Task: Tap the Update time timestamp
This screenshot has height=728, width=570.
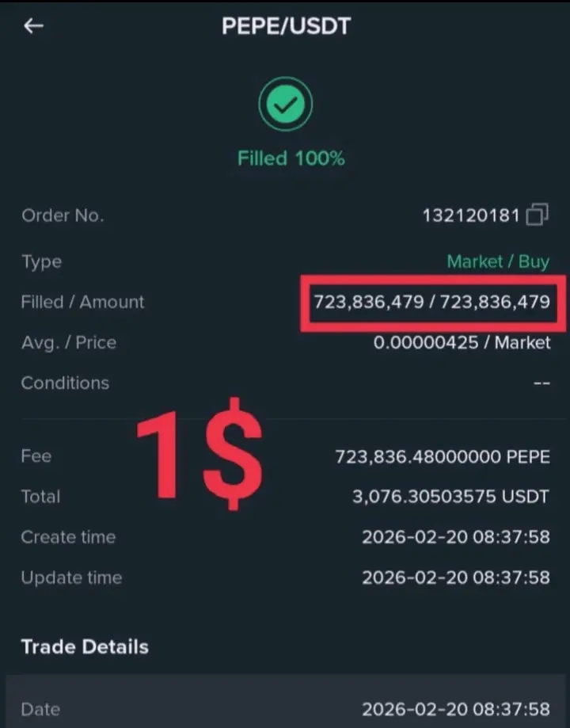Action: (x=455, y=577)
